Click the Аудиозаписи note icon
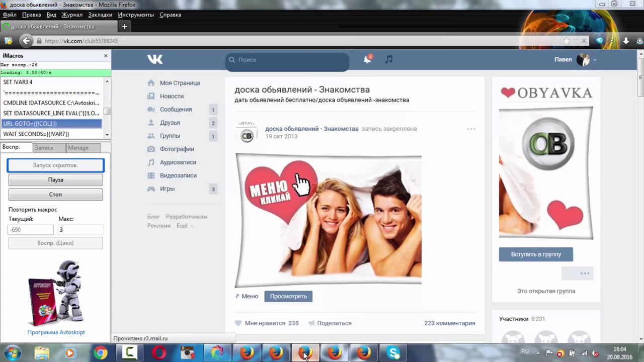This screenshot has width=644, height=362. (x=151, y=162)
